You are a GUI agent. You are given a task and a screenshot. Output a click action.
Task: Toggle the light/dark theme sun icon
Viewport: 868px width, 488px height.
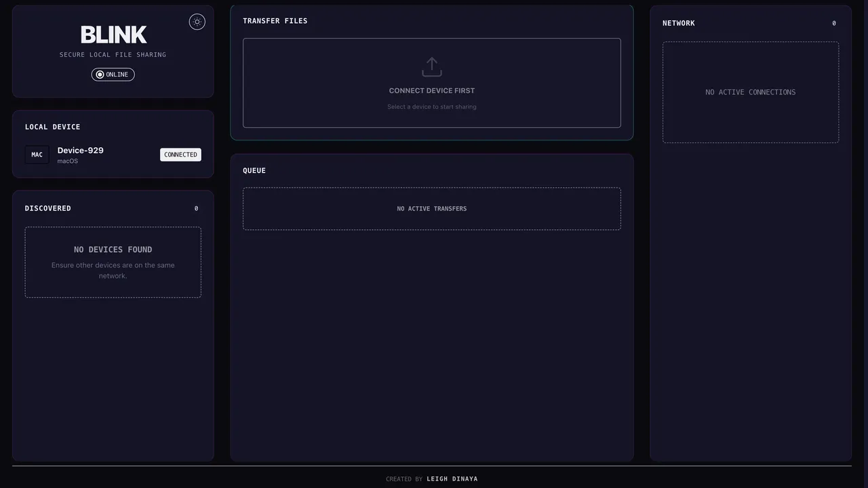point(197,22)
